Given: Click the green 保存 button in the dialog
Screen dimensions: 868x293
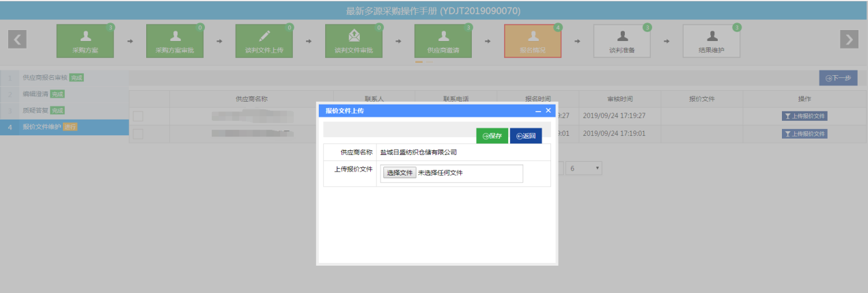Looking at the screenshot, I should tap(492, 136).
